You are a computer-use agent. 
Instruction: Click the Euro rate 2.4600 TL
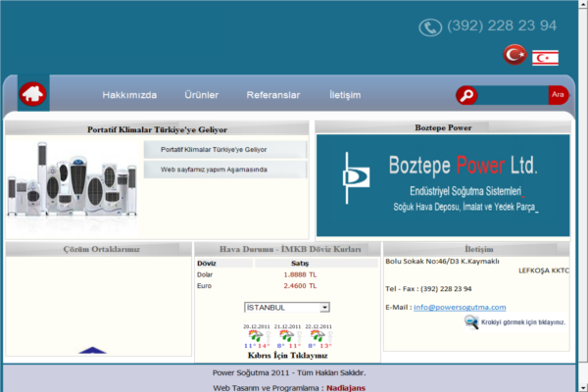(x=300, y=286)
